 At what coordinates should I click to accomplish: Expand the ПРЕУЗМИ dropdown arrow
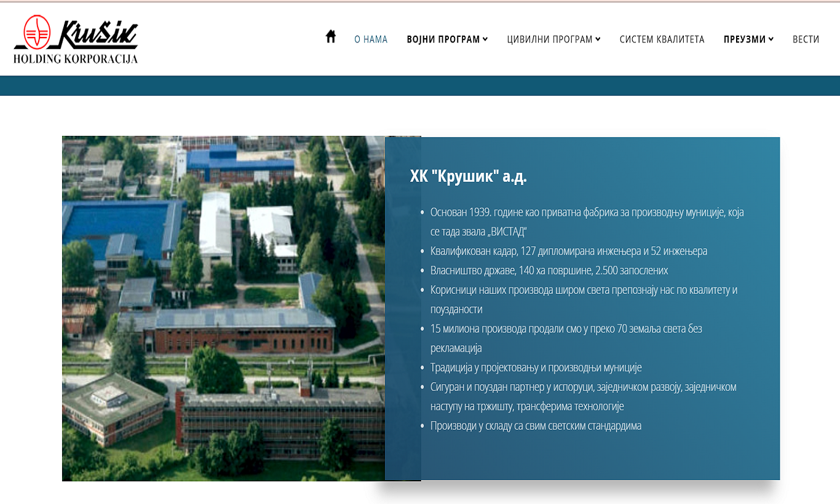click(x=771, y=39)
